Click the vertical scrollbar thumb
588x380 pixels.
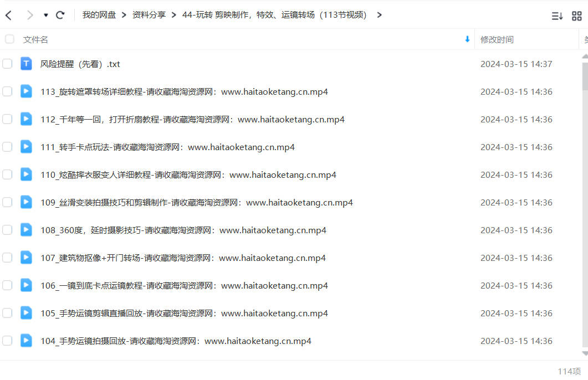(x=585, y=76)
